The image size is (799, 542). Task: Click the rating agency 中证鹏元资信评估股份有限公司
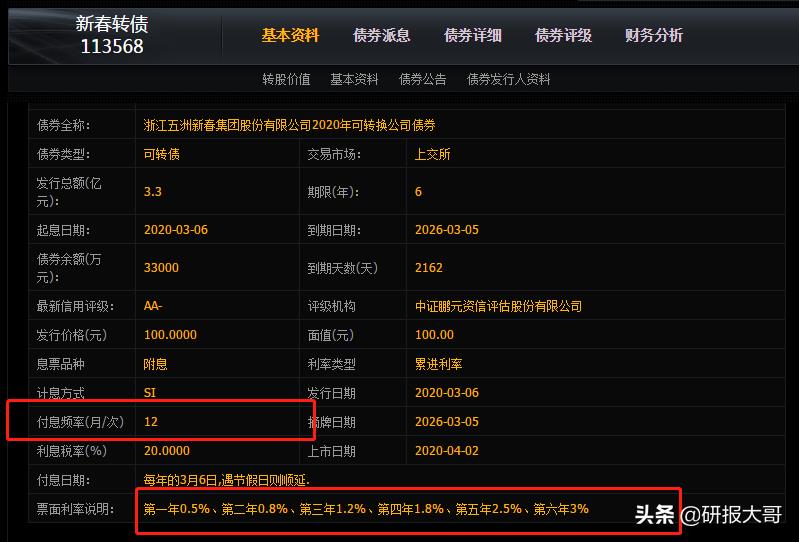(498, 306)
